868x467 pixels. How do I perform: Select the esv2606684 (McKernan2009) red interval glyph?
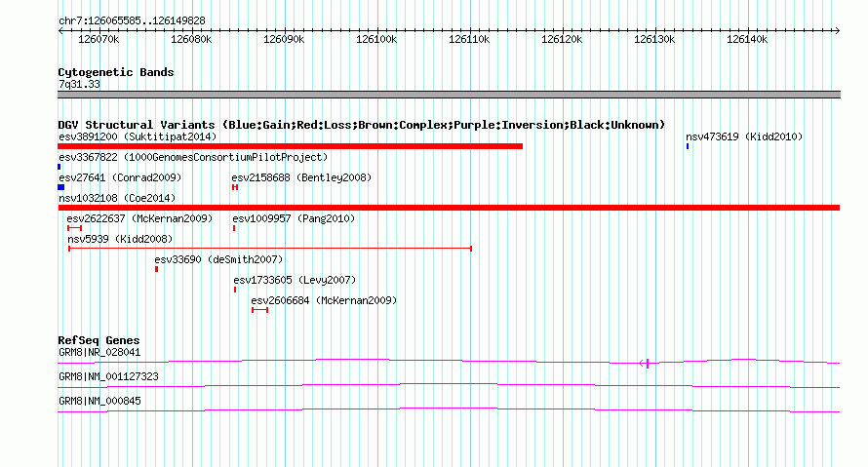pyautogui.click(x=260, y=310)
